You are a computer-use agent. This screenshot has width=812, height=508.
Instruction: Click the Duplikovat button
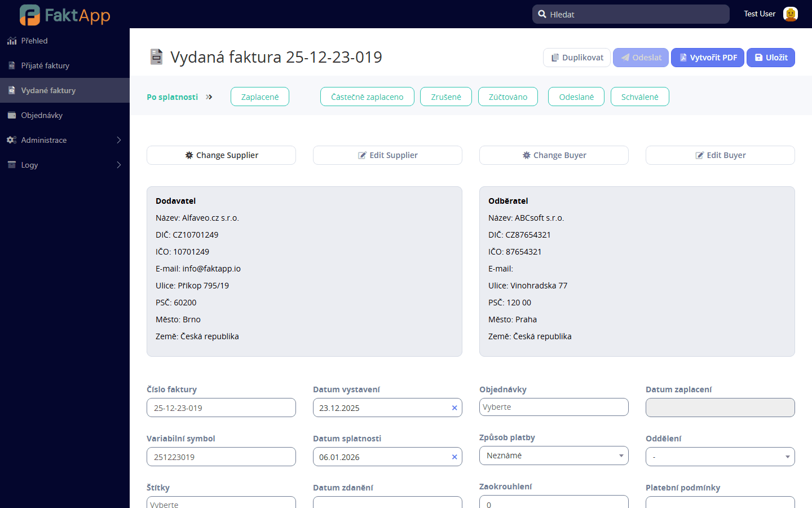(577, 58)
